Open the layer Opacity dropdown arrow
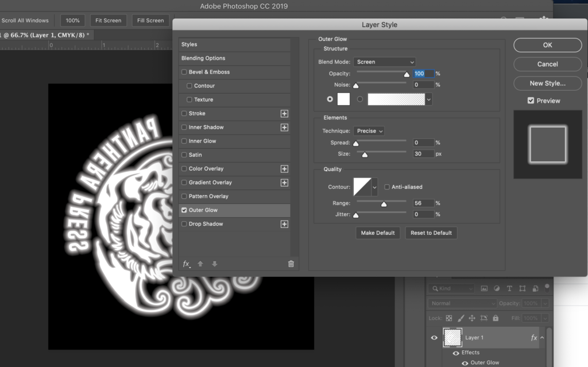The width and height of the screenshot is (588, 367). coord(545,303)
